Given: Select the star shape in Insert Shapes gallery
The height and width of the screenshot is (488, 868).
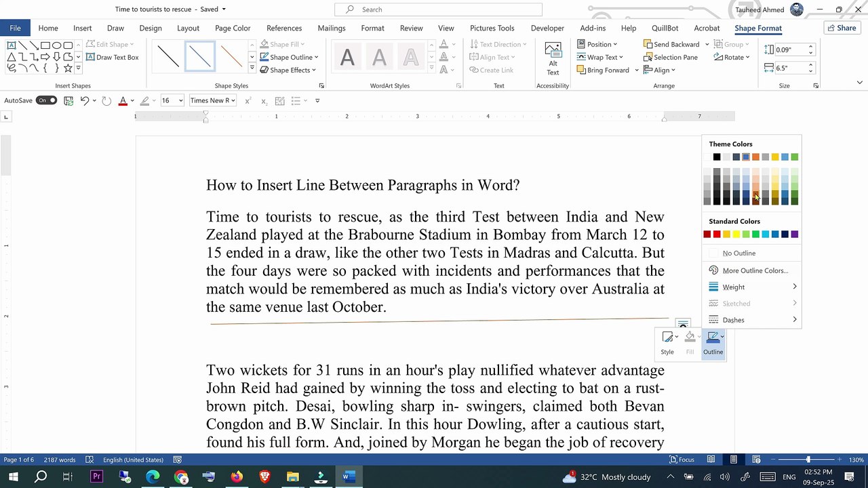Looking at the screenshot, I should [x=68, y=68].
